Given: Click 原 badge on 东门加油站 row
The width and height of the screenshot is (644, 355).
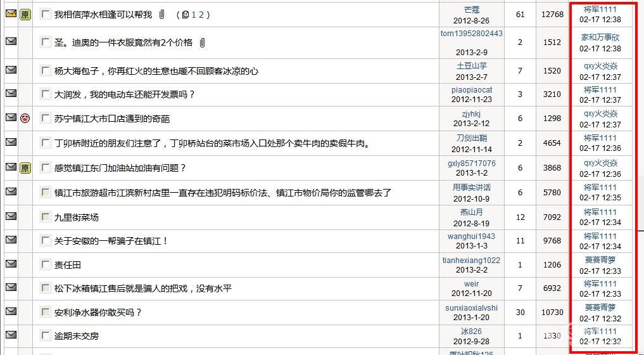Looking at the screenshot, I should [25, 168].
